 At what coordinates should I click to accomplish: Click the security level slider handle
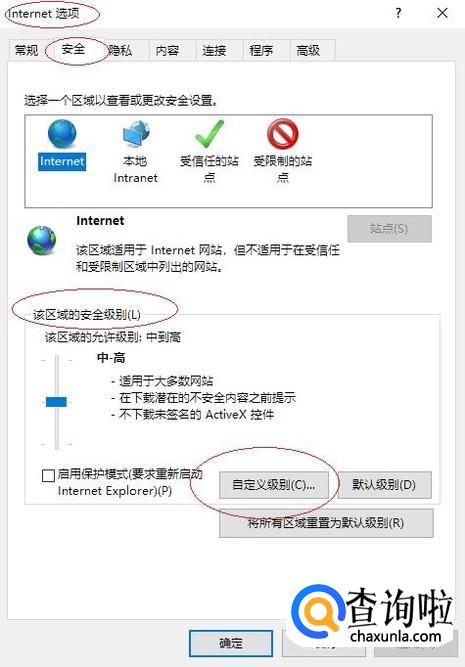pos(56,402)
